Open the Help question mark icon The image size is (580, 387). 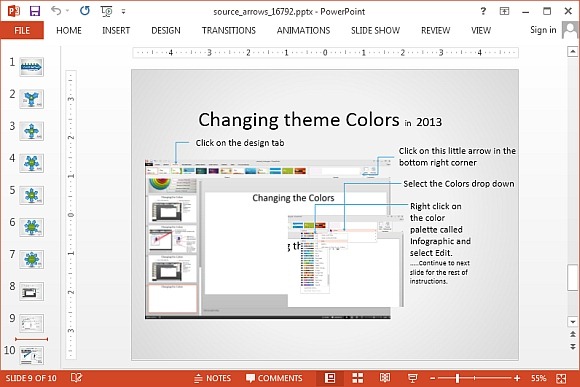point(483,11)
